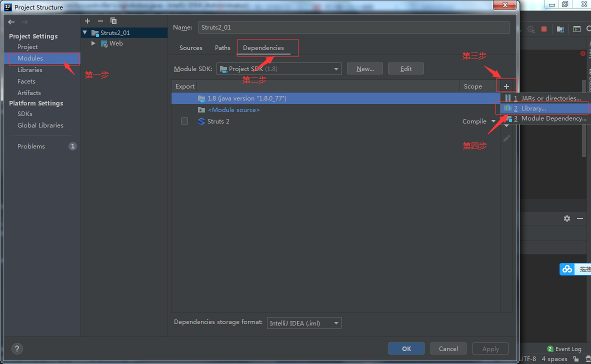Select SDKs under Platform Settings

[x=25, y=114]
